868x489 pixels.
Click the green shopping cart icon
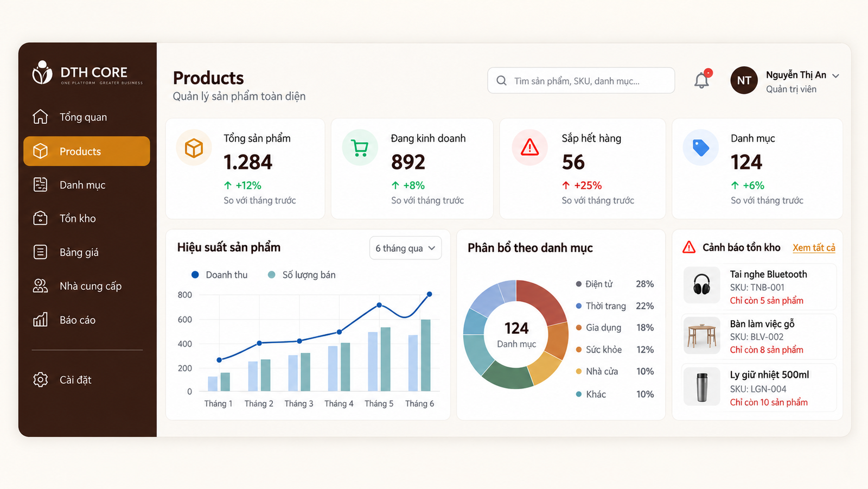[x=360, y=148]
